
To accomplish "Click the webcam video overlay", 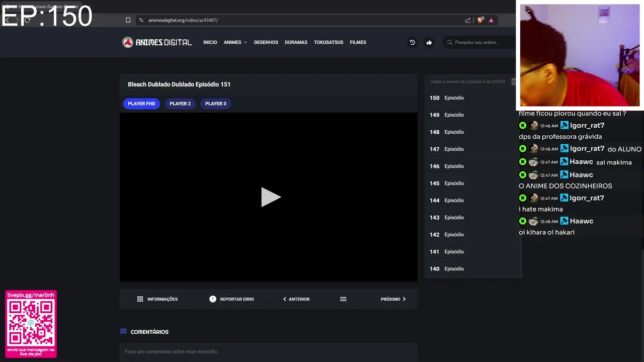I will (580, 55).
